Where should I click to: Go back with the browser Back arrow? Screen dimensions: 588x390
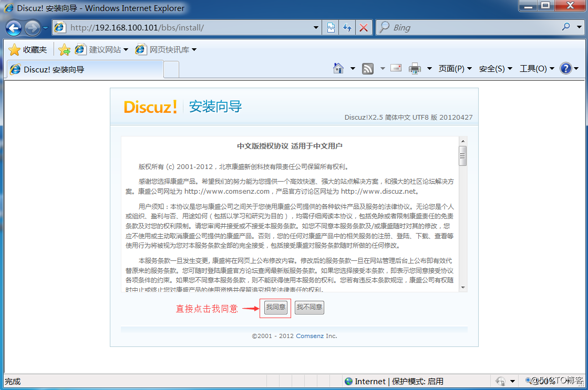point(14,28)
